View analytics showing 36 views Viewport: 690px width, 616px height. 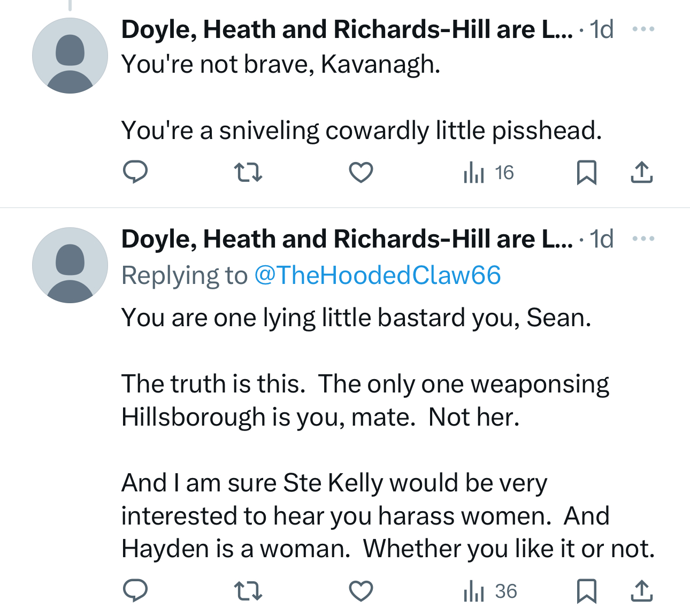(489, 591)
